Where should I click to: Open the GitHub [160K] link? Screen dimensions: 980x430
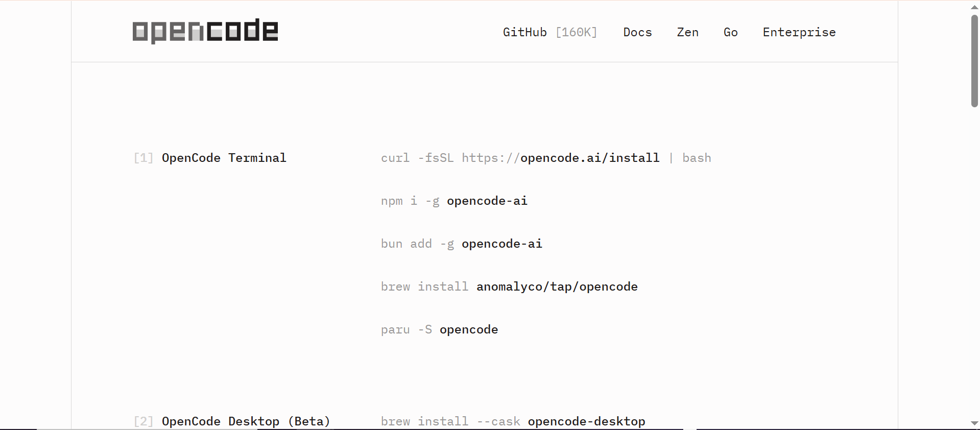coord(550,32)
